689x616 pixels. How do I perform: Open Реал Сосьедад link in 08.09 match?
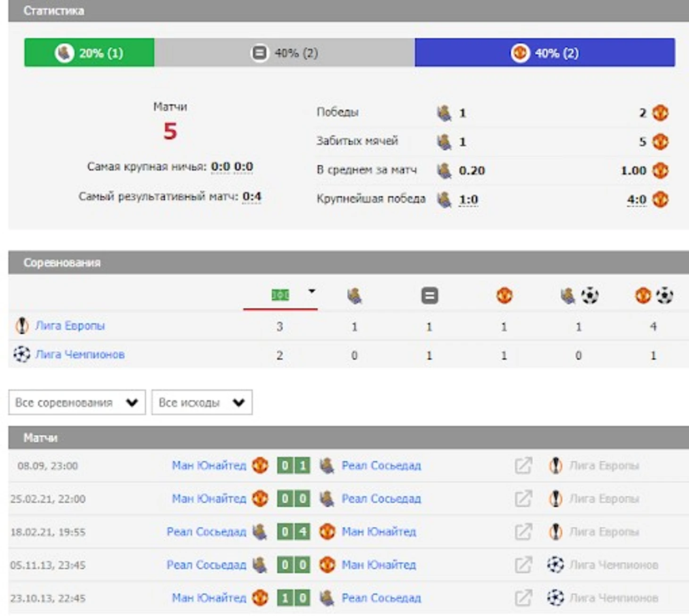[381, 465]
